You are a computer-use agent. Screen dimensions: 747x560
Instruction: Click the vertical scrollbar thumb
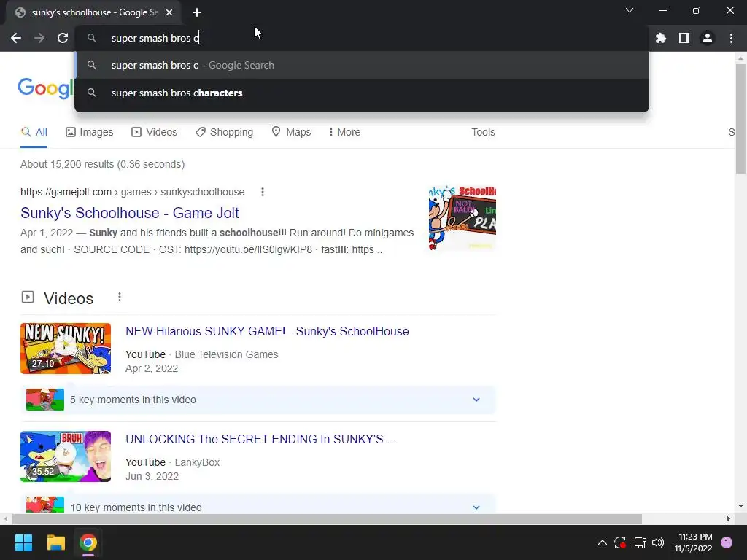(x=740, y=119)
